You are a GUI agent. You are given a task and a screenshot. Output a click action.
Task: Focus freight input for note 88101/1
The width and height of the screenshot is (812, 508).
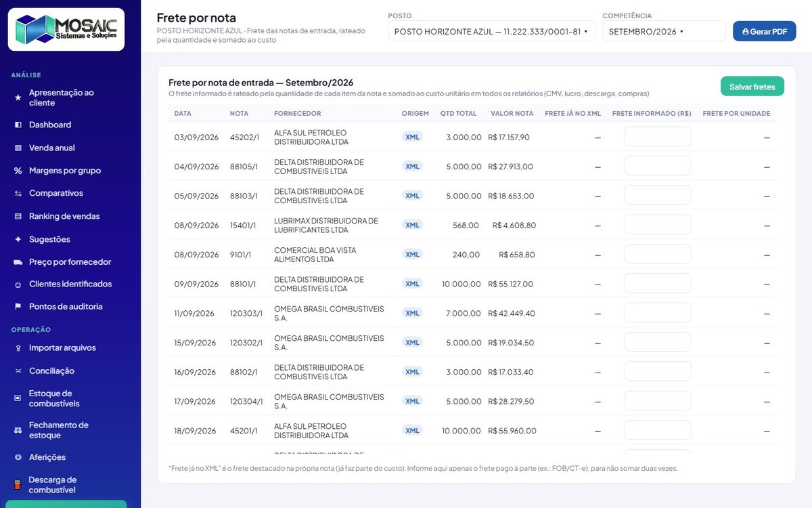[x=658, y=284]
